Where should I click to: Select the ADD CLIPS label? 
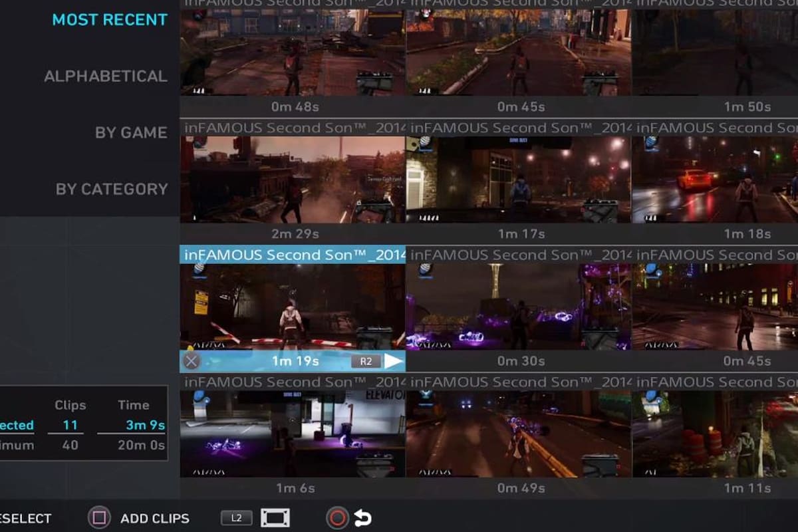(x=155, y=519)
